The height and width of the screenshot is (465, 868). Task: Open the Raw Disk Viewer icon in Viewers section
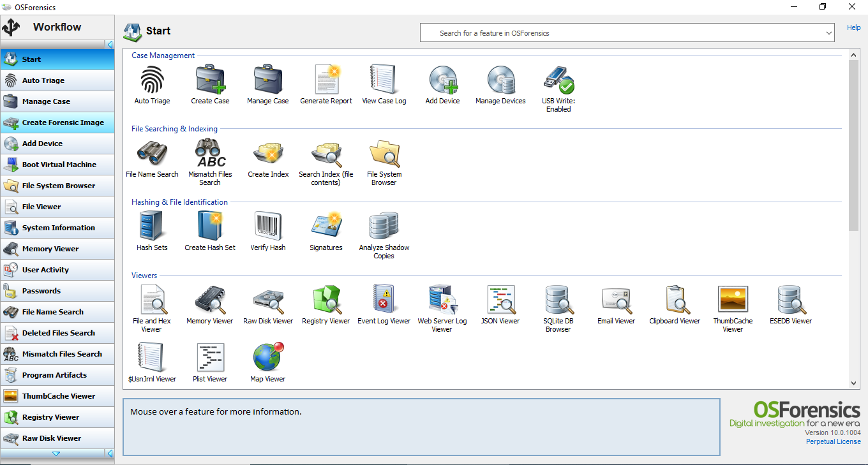268,300
